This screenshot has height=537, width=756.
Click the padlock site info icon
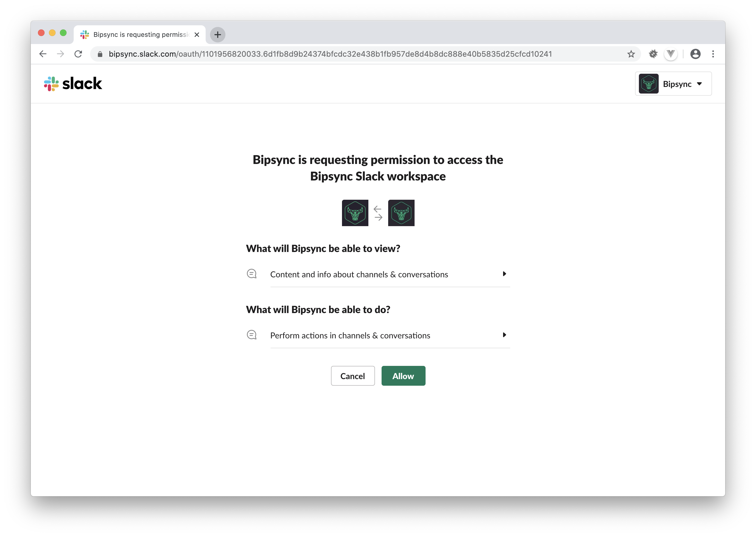[x=100, y=54]
